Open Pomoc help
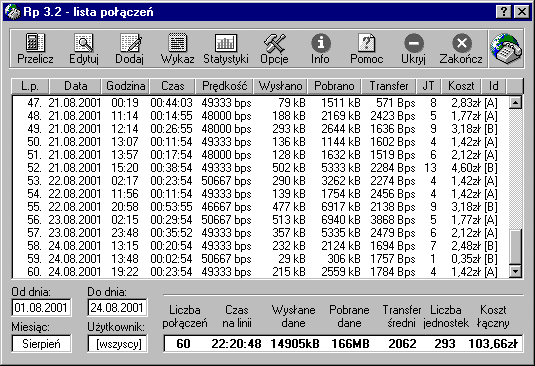535x366 pixels. [x=366, y=48]
